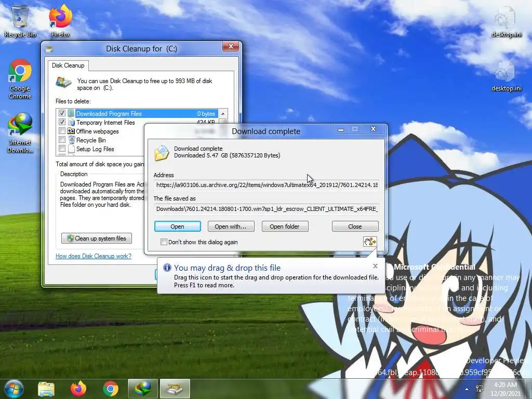
Task: Select Downloaded Program Files list row
Action: click(x=138, y=113)
